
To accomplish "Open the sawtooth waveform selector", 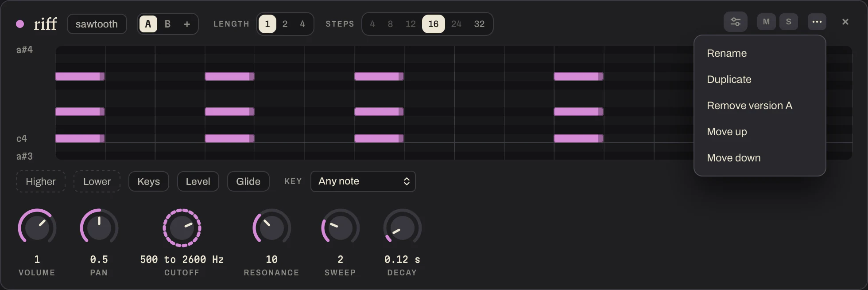I will [x=97, y=24].
